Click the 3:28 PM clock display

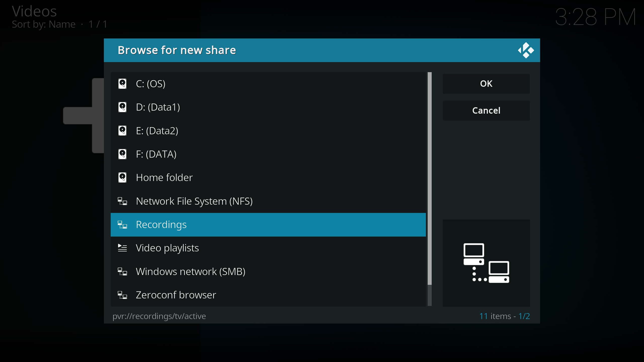coord(595,17)
